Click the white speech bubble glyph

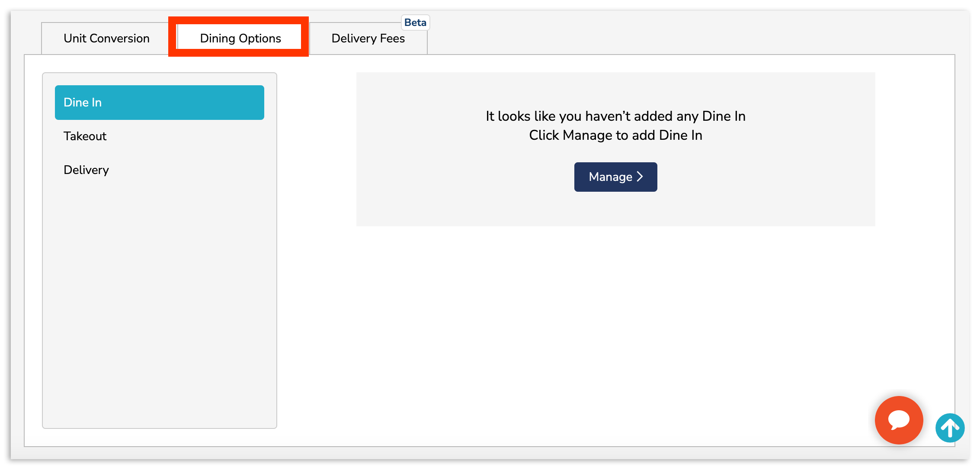click(899, 419)
